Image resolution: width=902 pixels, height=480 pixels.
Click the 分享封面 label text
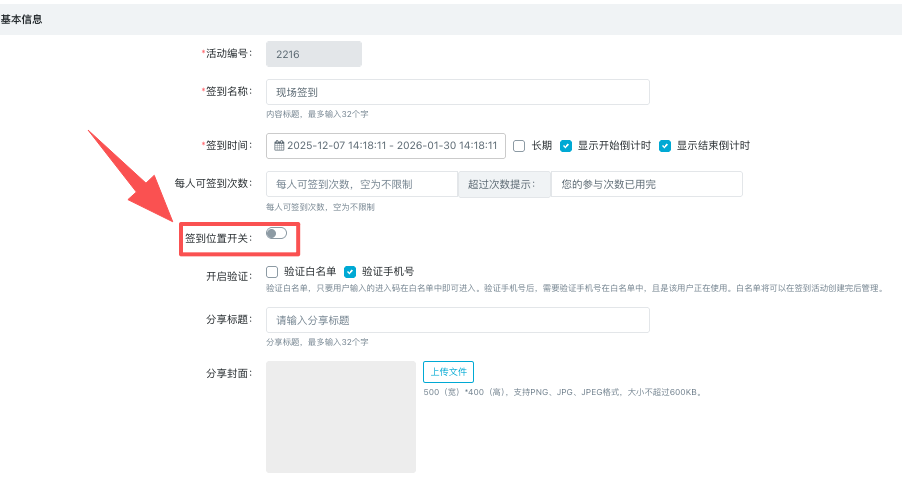[x=229, y=373]
